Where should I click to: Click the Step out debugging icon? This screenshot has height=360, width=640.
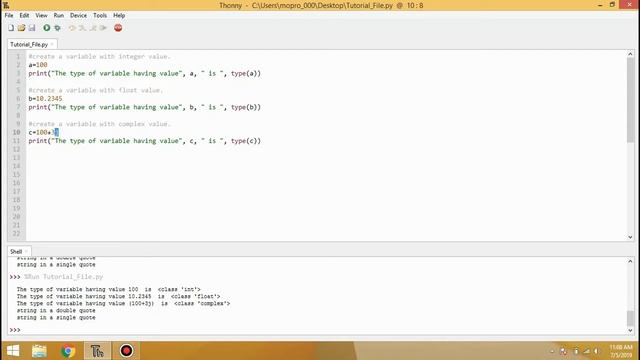[x=93, y=28]
